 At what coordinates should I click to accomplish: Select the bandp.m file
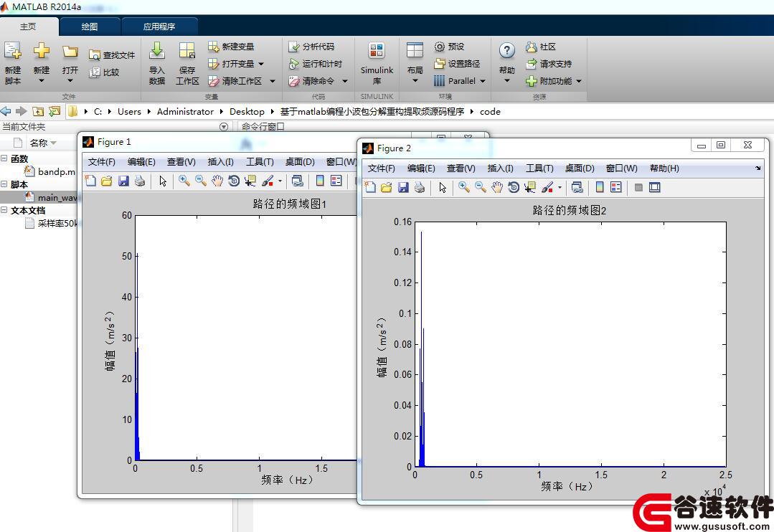(x=50, y=171)
